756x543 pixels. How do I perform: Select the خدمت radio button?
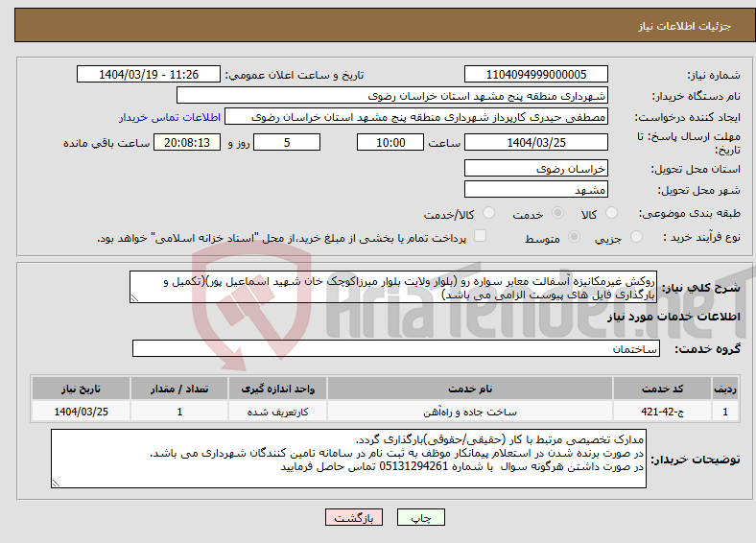(557, 213)
